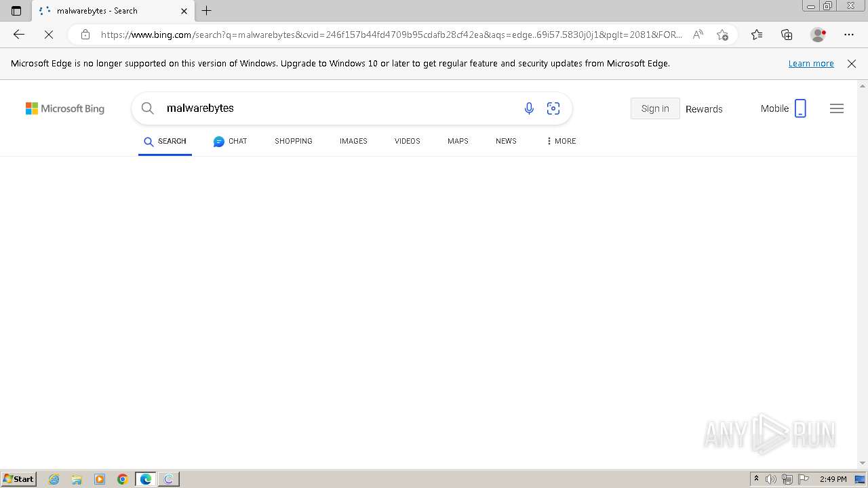This screenshot has height=488, width=868.
Task: Start voice search with the microphone icon
Action: pos(529,108)
